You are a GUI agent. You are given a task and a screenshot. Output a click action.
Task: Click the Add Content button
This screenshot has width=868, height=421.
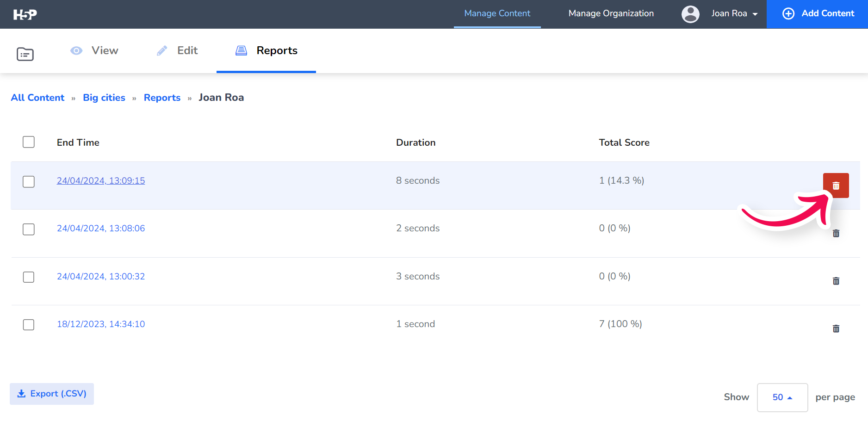(x=817, y=14)
